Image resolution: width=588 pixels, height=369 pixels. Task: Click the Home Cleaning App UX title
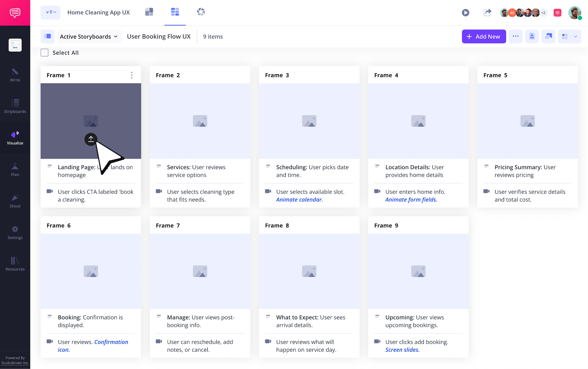tap(99, 12)
